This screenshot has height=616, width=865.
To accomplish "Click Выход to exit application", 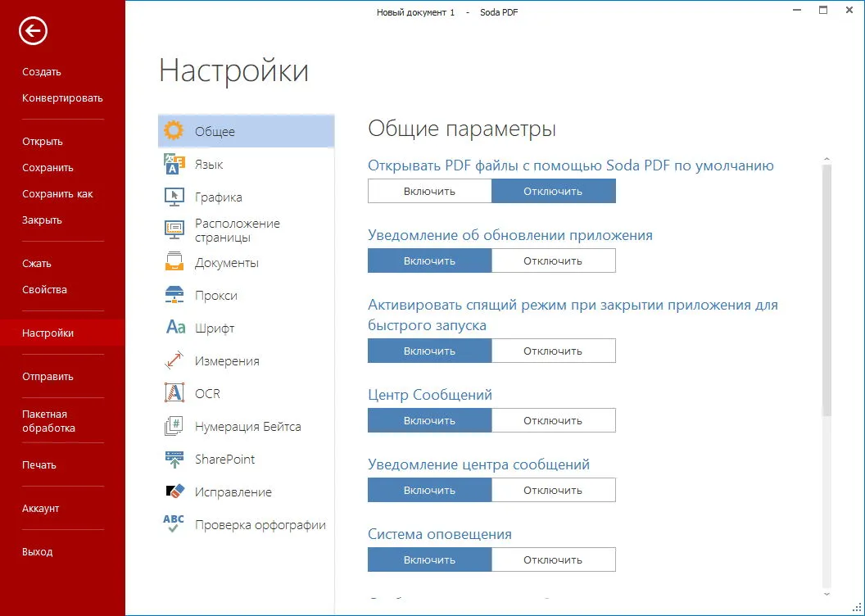I will tap(38, 551).
